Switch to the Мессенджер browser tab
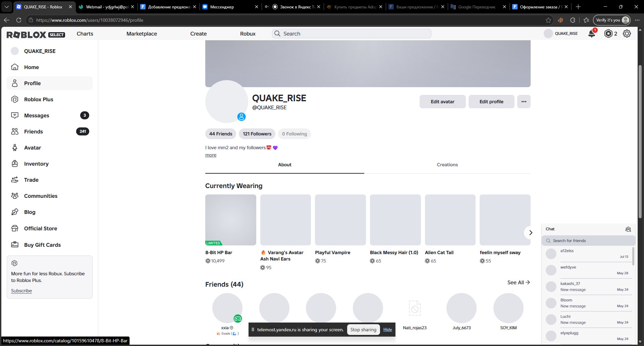Screen dimensions: 644x346 coord(230,7)
